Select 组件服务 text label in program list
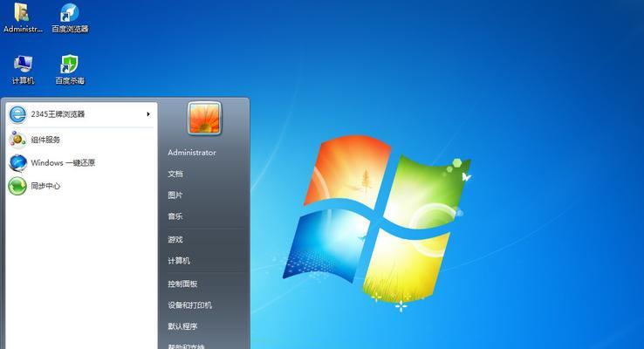The height and width of the screenshot is (349, 644). coord(45,140)
